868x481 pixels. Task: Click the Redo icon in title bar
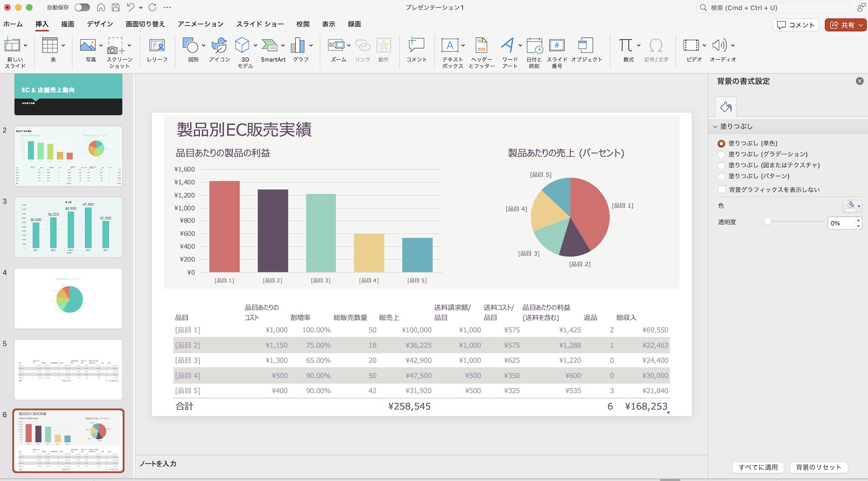[x=152, y=7]
